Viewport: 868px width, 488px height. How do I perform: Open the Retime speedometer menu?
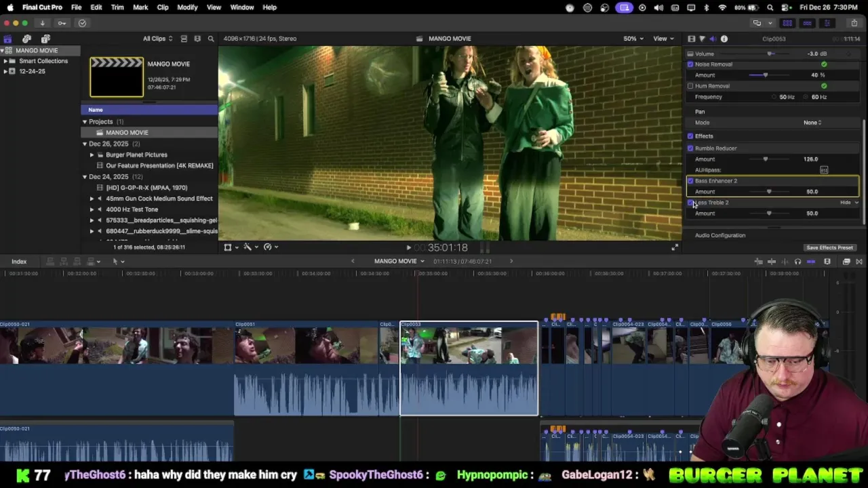pyautogui.click(x=269, y=247)
